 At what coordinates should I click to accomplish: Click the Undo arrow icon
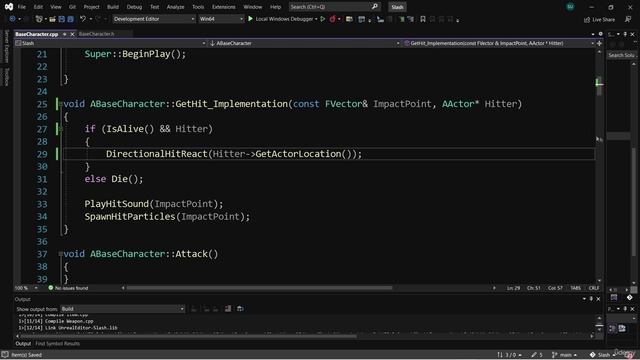tap(83, 19)
